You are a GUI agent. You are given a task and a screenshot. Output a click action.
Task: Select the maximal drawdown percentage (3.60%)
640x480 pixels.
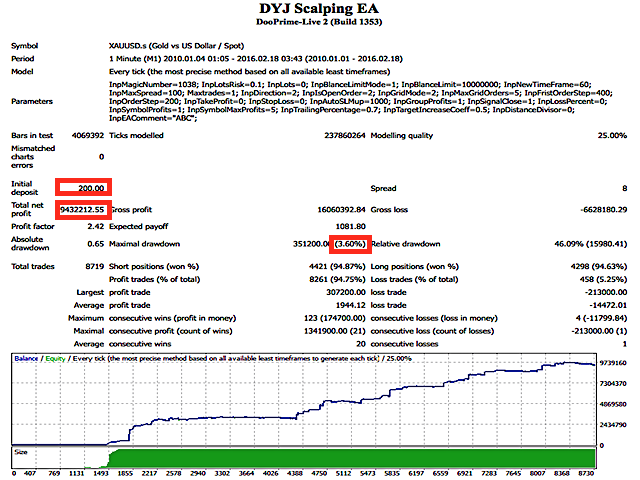[x=350, y=244]
